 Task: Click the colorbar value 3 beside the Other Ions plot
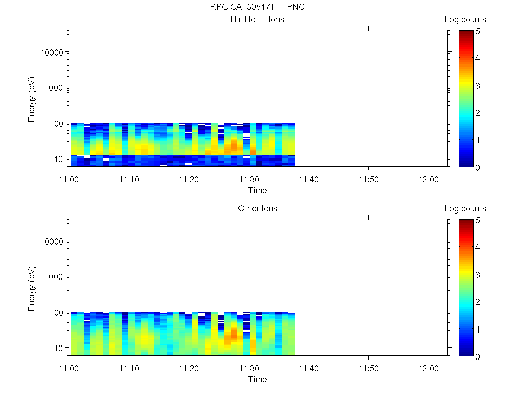[x=478, y=275]
